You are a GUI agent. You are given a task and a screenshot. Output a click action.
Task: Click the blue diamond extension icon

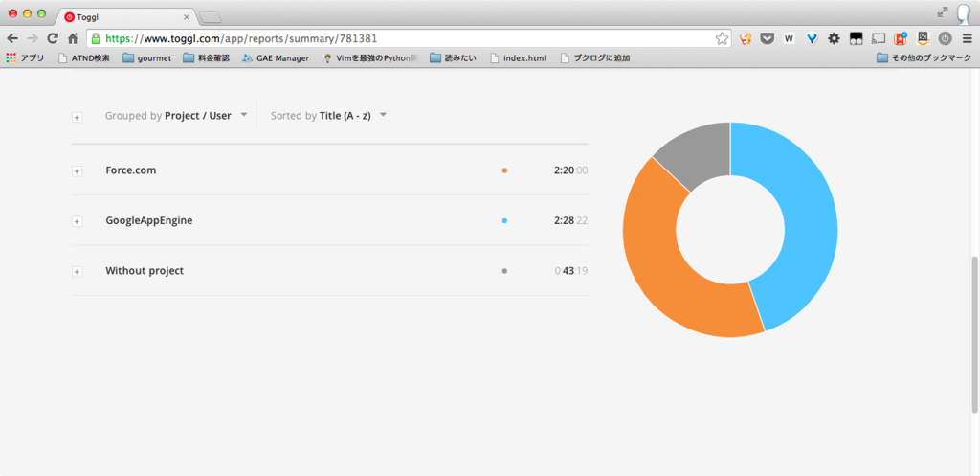point(812,38)
